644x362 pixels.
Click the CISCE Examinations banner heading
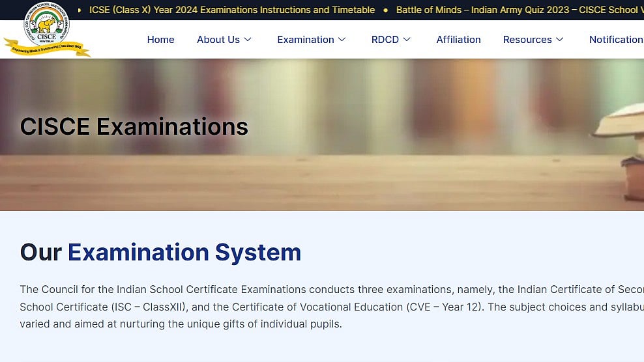pos(134,126)
